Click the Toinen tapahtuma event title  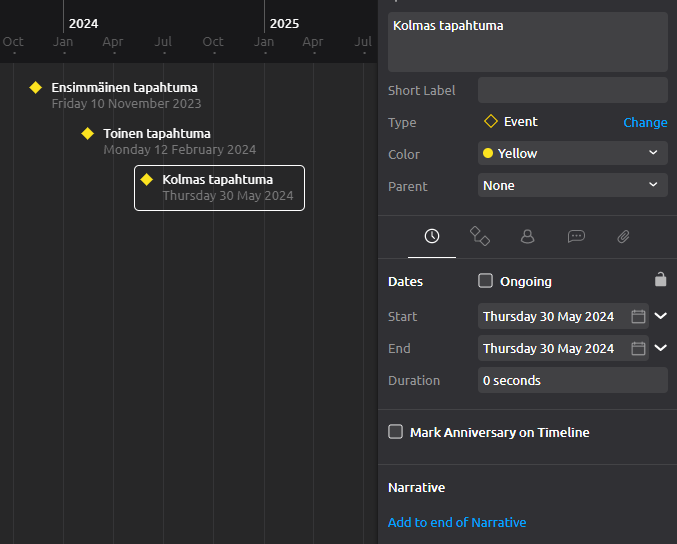coord(157,134)
